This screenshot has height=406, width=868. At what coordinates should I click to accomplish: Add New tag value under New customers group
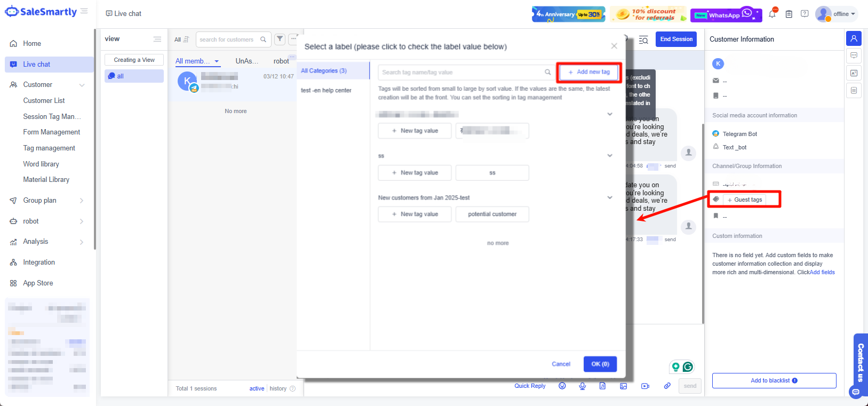(415, 214)
